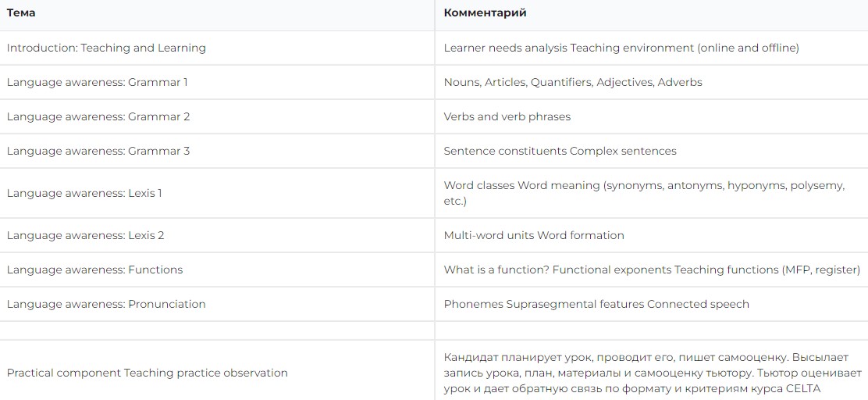Click the "Тема" column header
Viewport: 868px width, 400px height.
point(21,13)
